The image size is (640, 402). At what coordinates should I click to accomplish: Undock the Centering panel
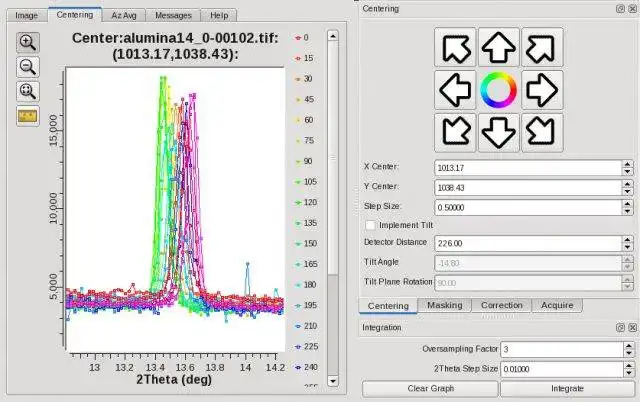[x=620, y=9]
